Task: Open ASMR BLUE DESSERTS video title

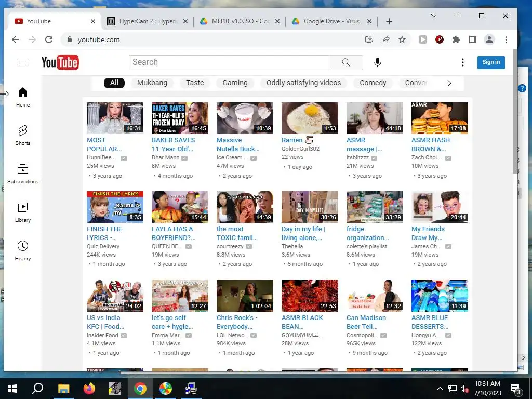Action: 430,322
